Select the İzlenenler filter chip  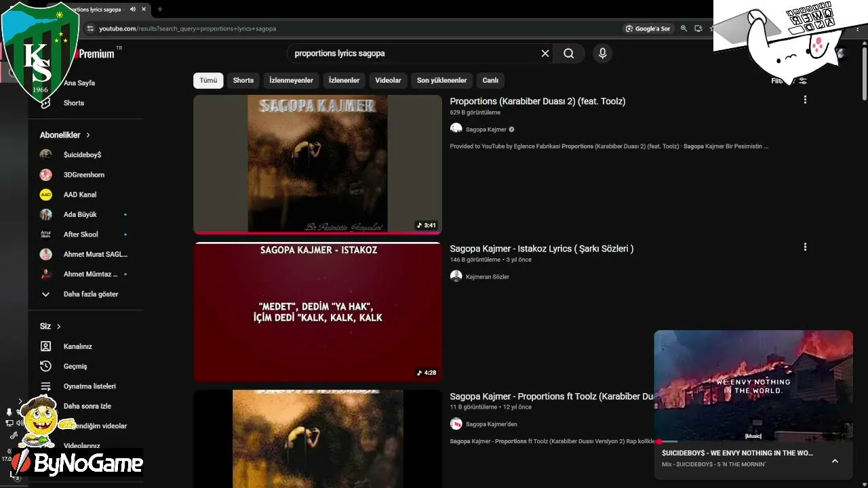coord(344,81)
